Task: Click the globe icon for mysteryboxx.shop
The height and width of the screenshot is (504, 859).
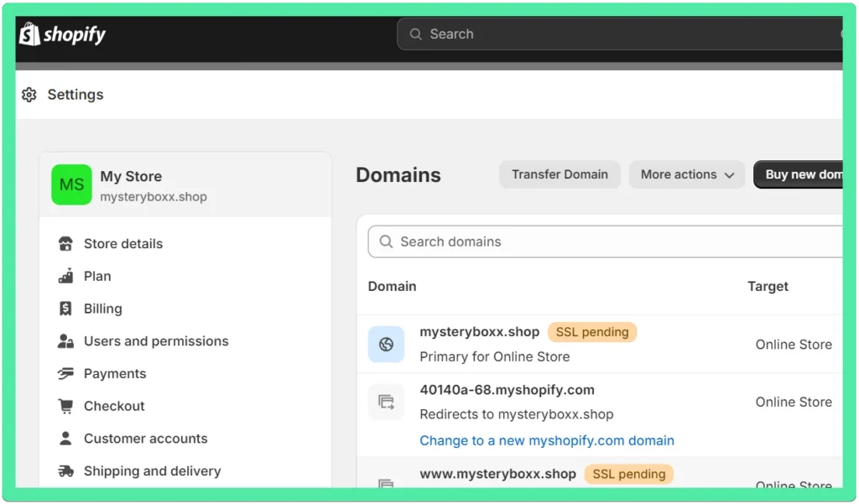Action: pos(386,344)
